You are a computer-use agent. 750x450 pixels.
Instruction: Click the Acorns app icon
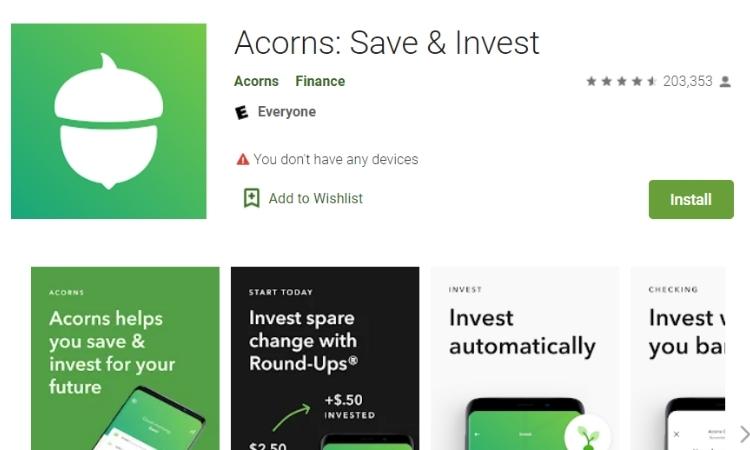click(x=109, y=121)
